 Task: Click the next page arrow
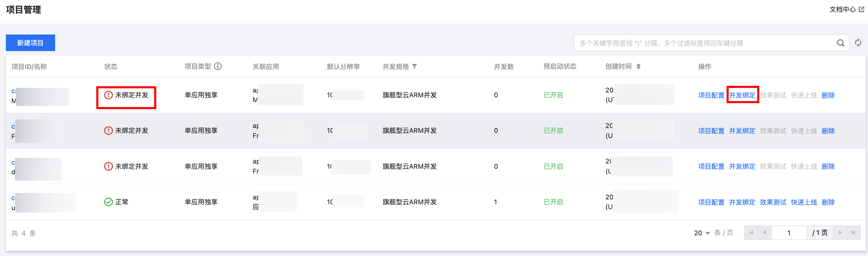click(x=840, y=233)
